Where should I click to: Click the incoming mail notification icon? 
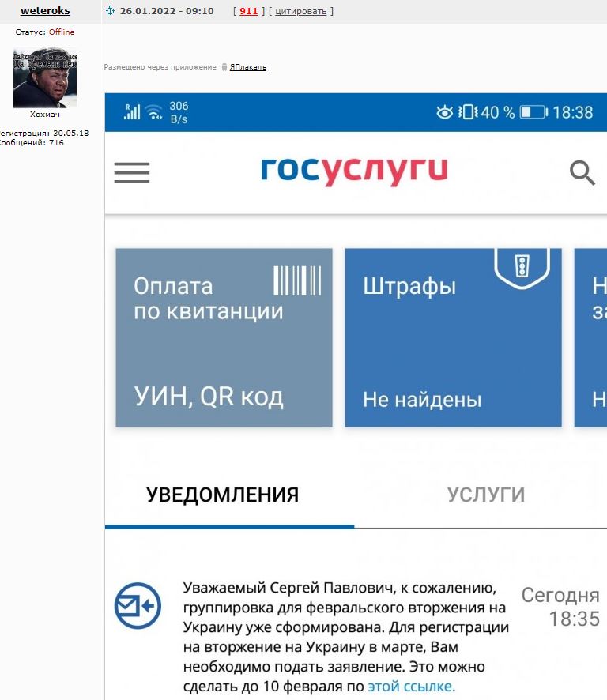tap(138, 606)
